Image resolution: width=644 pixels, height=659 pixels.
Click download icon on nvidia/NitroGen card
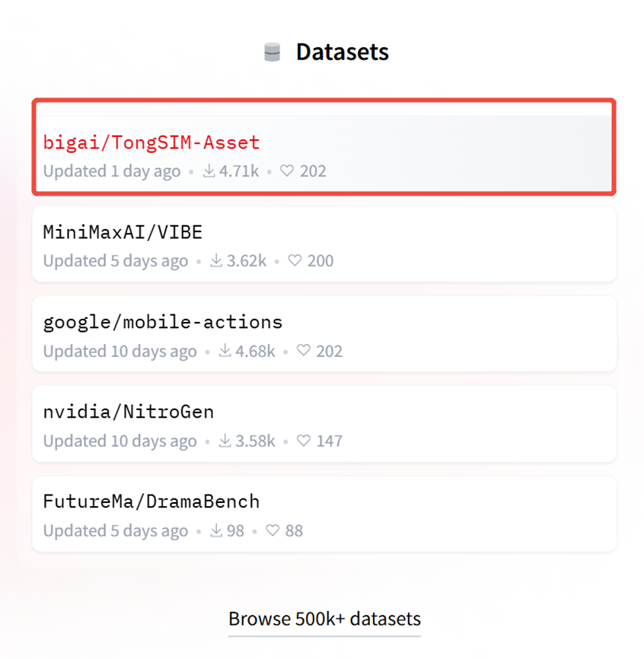(x=225, y=441)
